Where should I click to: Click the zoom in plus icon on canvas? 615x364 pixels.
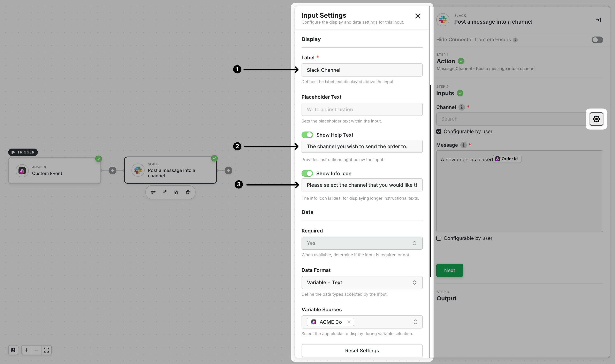coord(26,350)
